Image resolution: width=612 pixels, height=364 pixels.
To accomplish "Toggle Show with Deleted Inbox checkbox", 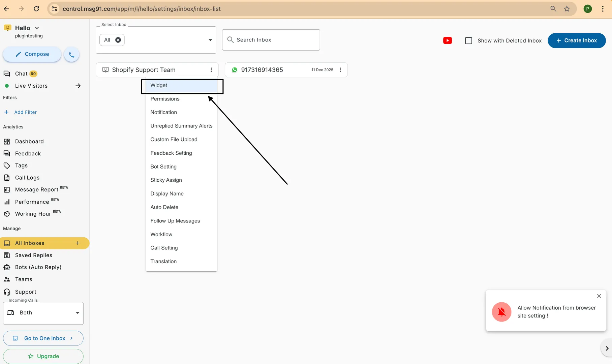I will (x=468, y=40).
